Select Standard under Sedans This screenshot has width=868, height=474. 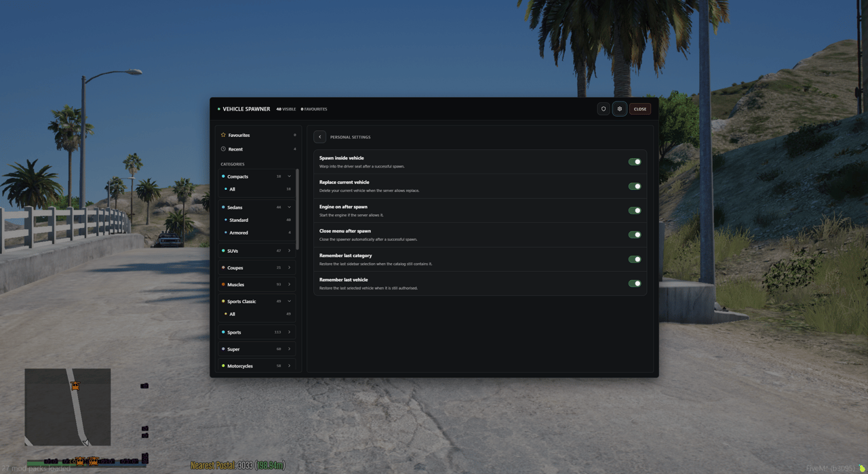[x=256, y=220]
